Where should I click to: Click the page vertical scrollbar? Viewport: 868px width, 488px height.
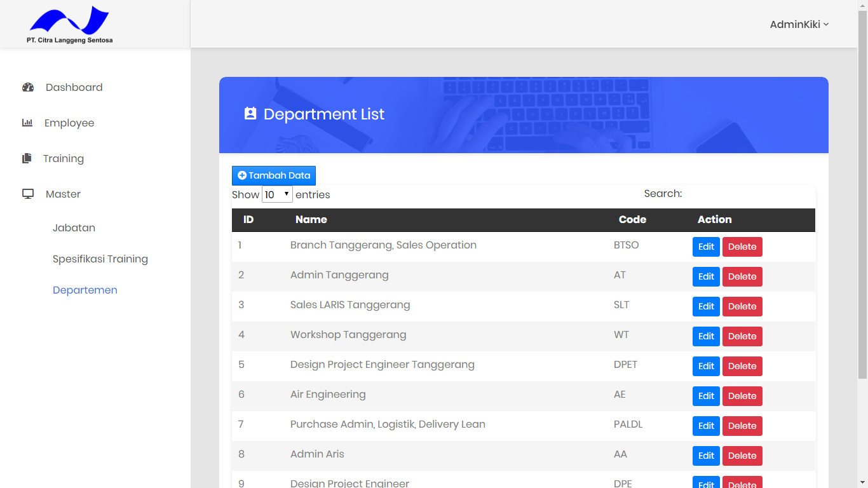tap(862, 194)
